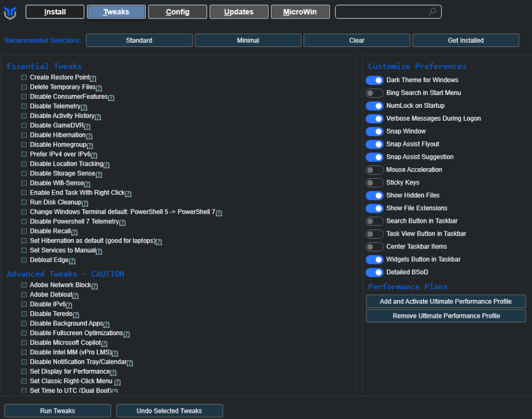Viewport: 532px width, 419px height.
Task: Click the magnifier icon in search box
Action: click(x=432, y=12)
